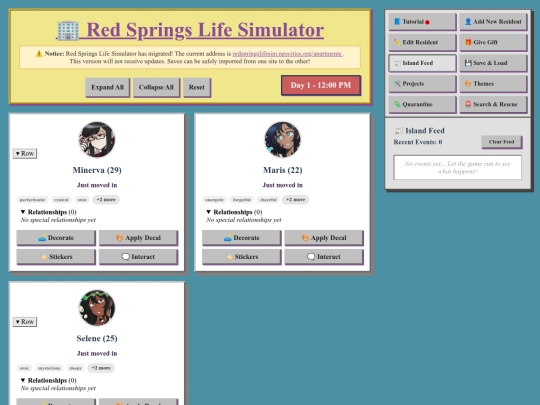Click Add New Resident button
Viewport: 540px width, 405px height.
coord(493,22)
